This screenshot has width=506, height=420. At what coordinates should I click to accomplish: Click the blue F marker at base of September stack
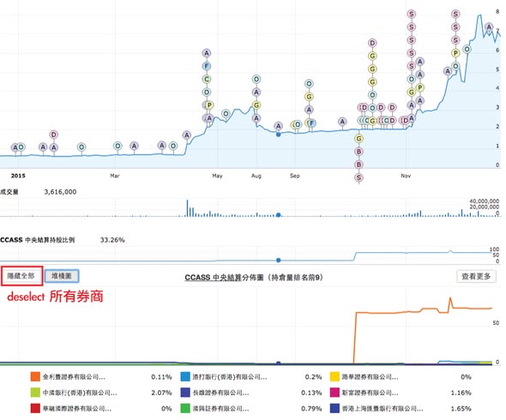[311, 123]
